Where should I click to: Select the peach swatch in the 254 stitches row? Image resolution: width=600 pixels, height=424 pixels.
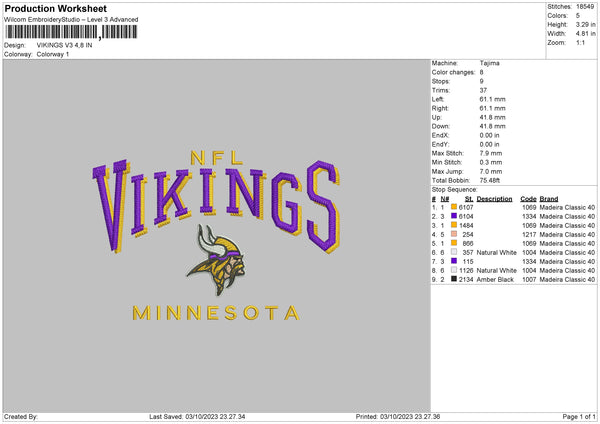[454, 234]
